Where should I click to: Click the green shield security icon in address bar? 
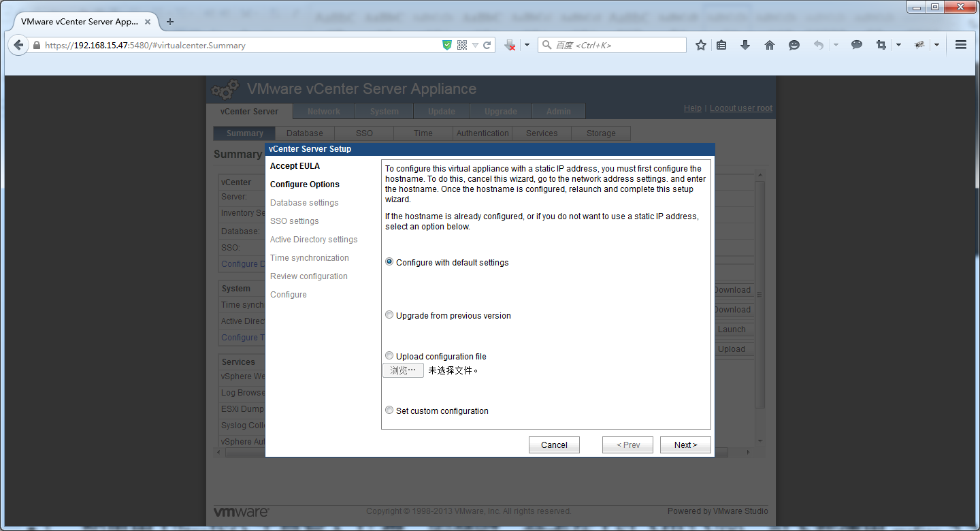[x=447, y=45]
